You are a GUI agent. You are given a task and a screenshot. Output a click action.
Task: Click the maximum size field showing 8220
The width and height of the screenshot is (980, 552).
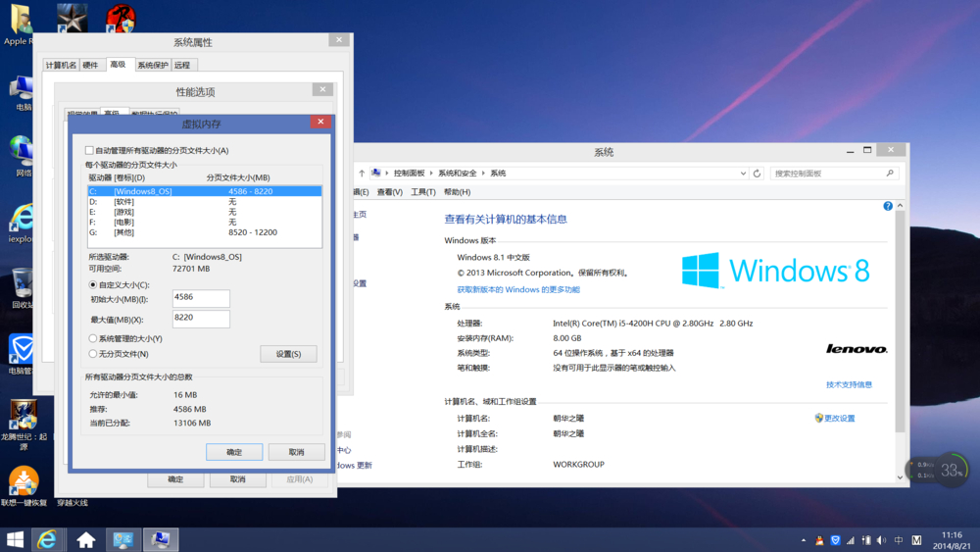pyautogui.click(x=201, y=319)
